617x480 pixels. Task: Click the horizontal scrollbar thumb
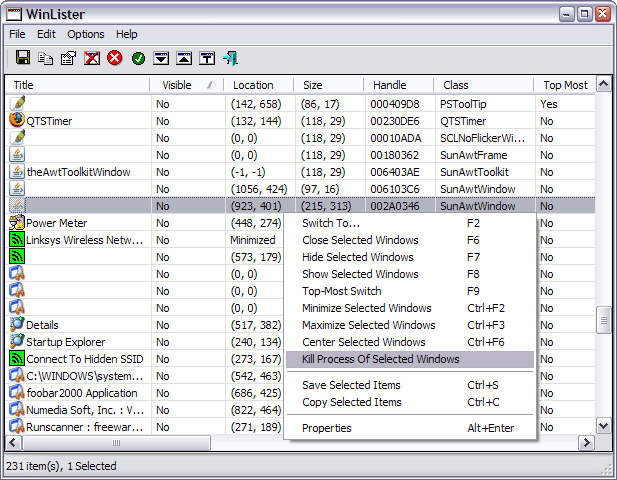[x=116, y=443]
